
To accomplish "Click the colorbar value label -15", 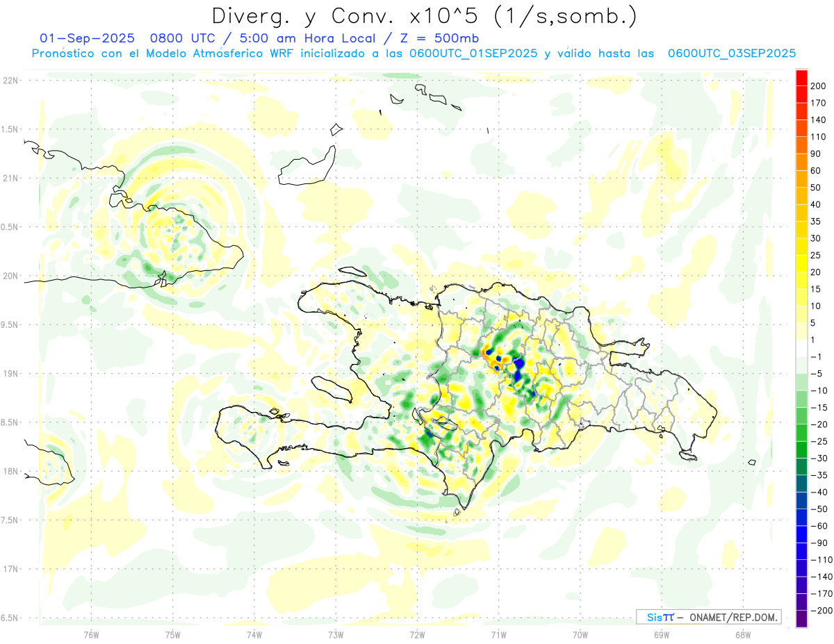I will (x=818, y=408).
